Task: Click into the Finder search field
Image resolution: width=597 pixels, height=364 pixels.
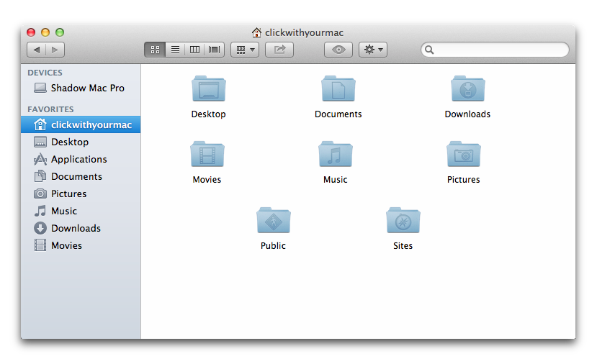Action: point(495,50)
